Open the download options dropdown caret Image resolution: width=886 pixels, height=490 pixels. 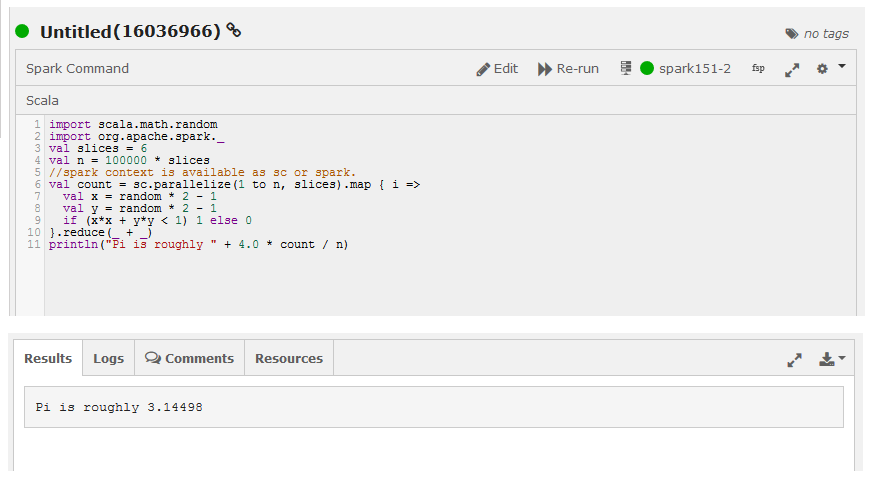842,358
